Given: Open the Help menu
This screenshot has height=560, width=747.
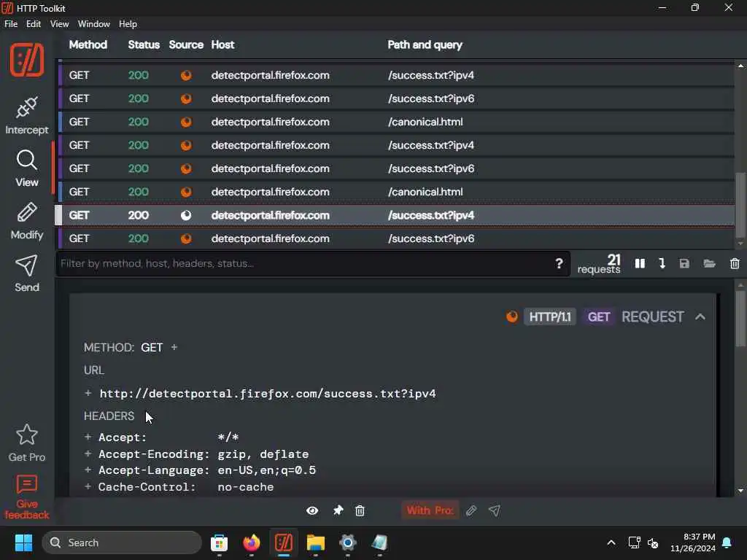Looking at the screenshot, I should [x=128, y=24].
